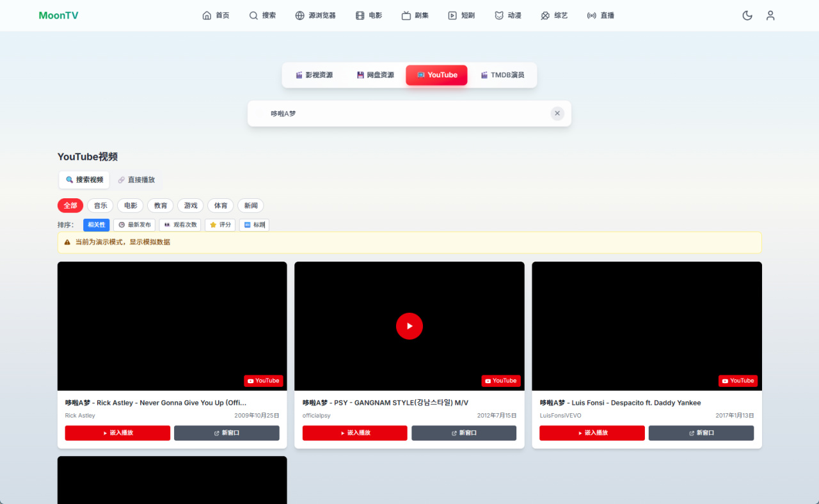The width and height of the screenshot is (819, 504).
Task: Switch to the 网盘资源 tab
Action: coord(376,75)
